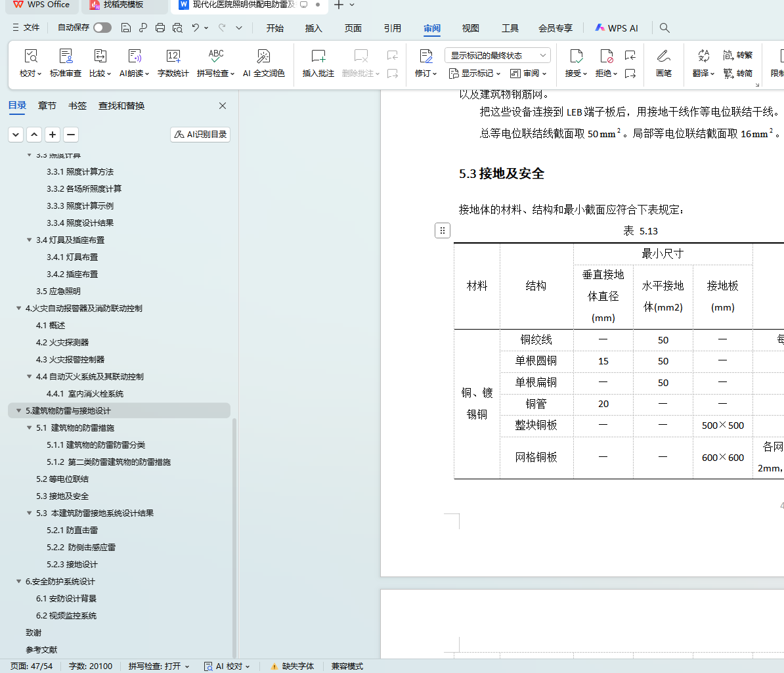Switch to 章节 navigation tab
This screenshot has height=673, width=784.
(47, 106)
